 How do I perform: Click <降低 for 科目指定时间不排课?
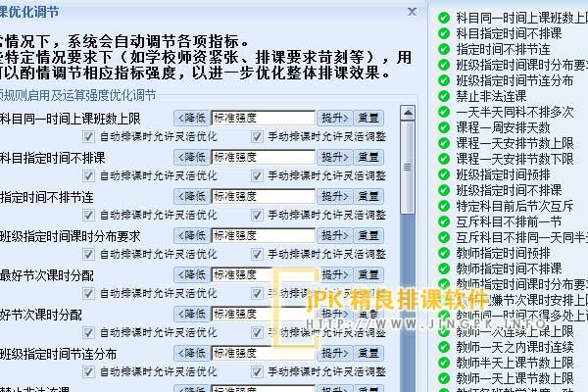click(x=192, y=157)
